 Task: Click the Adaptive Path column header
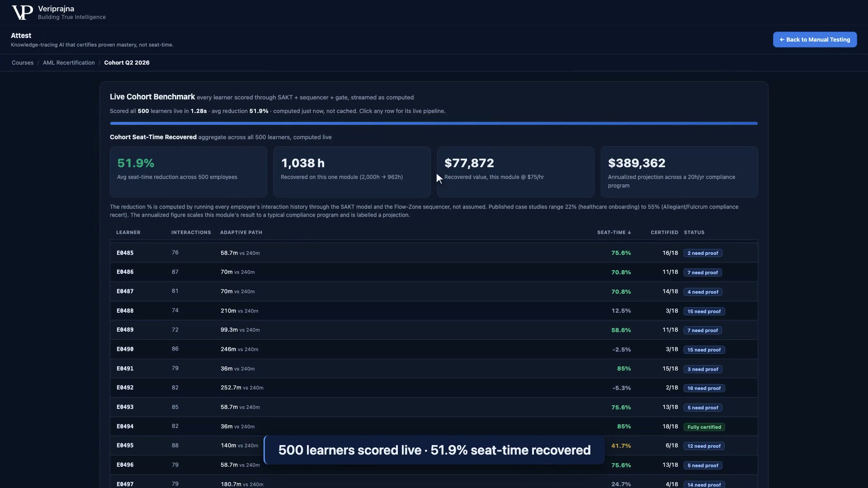(x=241, y=232)
